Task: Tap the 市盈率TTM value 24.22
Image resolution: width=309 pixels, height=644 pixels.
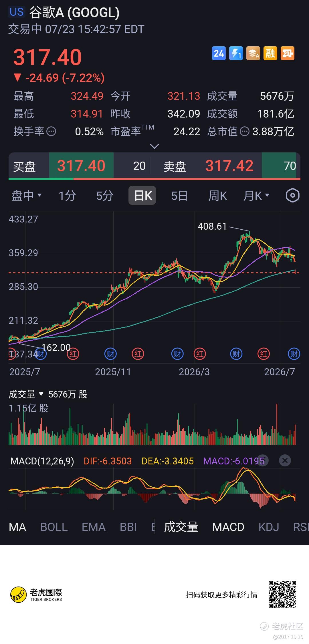Action: pos(187,132)
